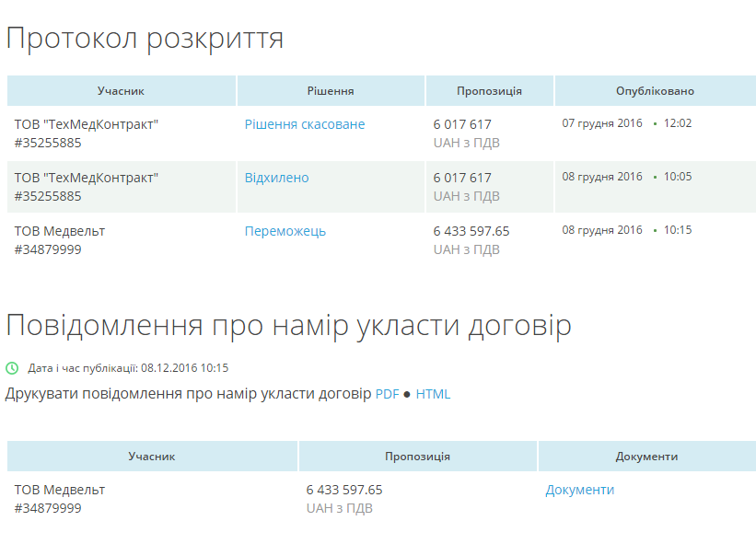Viewport: 756px width, 544px height.
Task: Click "Учасник" header in the protocol table
Action: (x=121, y=91)
